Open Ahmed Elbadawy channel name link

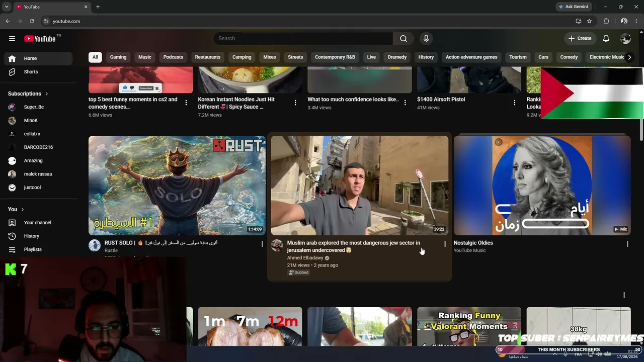coord(305,258)
